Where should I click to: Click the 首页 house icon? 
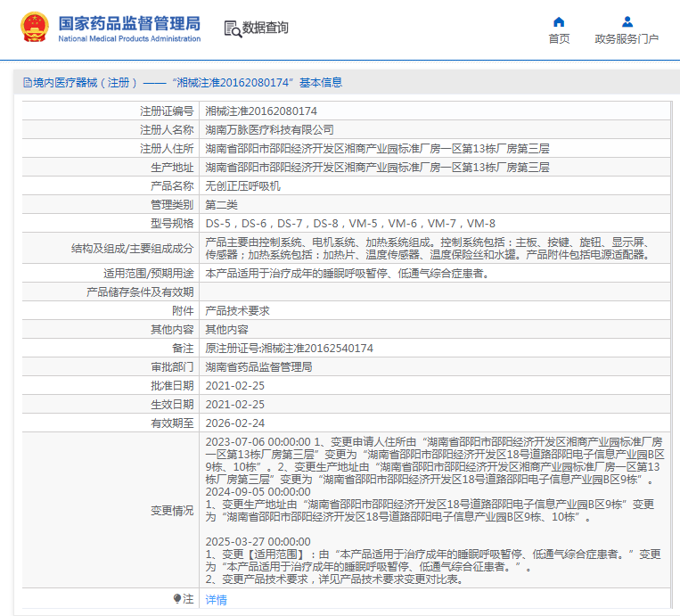pyautogui.click(x=559, y=21)
